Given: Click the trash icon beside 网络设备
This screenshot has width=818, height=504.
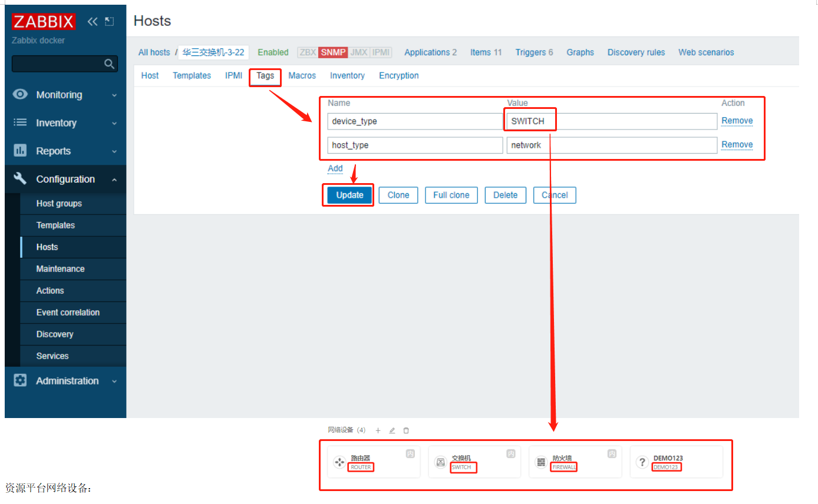Looking at the screenshot, I should point(406,430).
